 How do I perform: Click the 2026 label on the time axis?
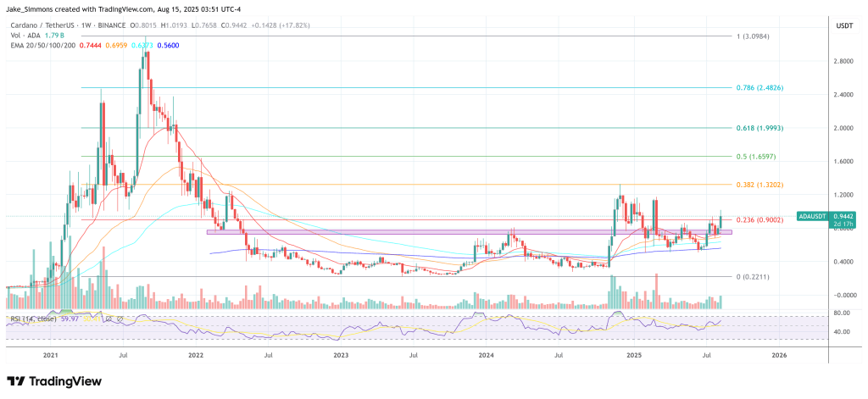(x=778, y=355)
